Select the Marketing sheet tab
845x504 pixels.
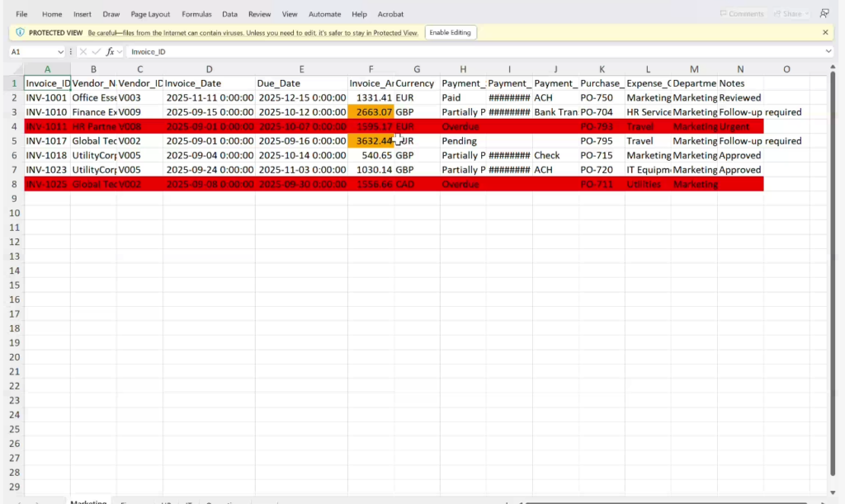click(88, 501)
